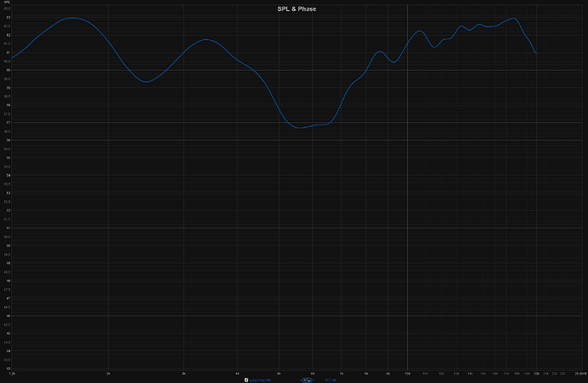Viewport: 588px width, 383px height.
Task: Click the 1.2k frequency axis start label
Action: click(12, 374)
